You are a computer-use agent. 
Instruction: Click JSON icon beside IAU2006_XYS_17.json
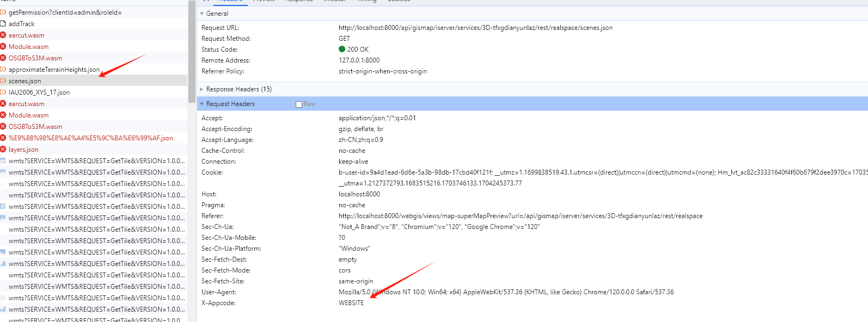pos(3,92)
